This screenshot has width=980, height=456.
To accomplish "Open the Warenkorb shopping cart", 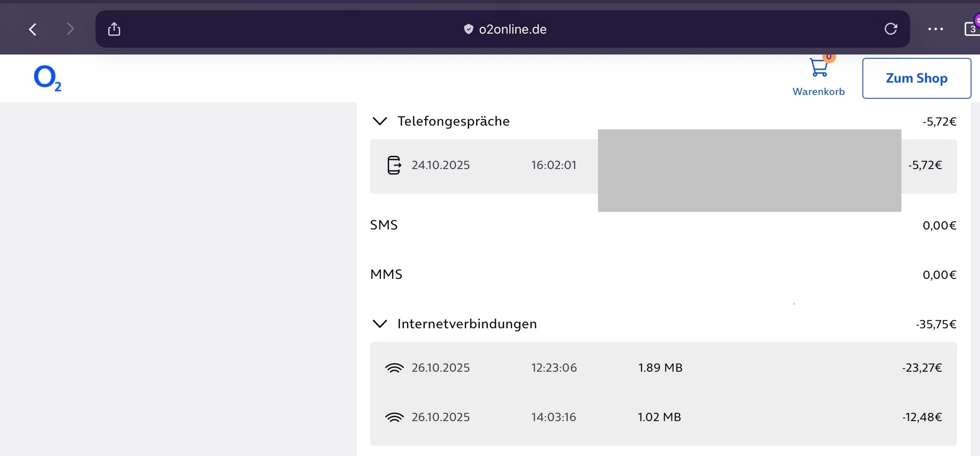I will pos(819,69).
